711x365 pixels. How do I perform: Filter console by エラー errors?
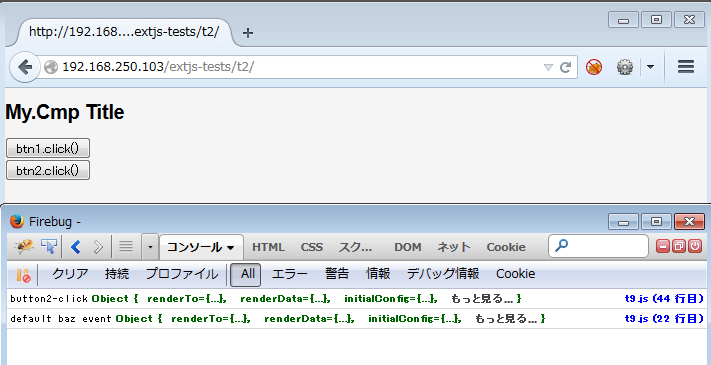[x=290, y=274]
